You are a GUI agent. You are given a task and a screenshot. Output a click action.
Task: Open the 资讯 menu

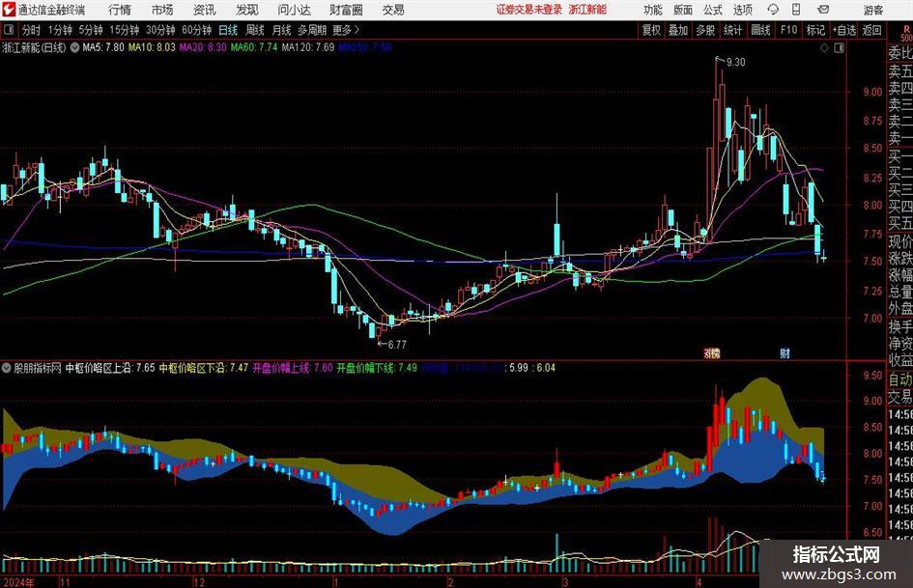205,10
